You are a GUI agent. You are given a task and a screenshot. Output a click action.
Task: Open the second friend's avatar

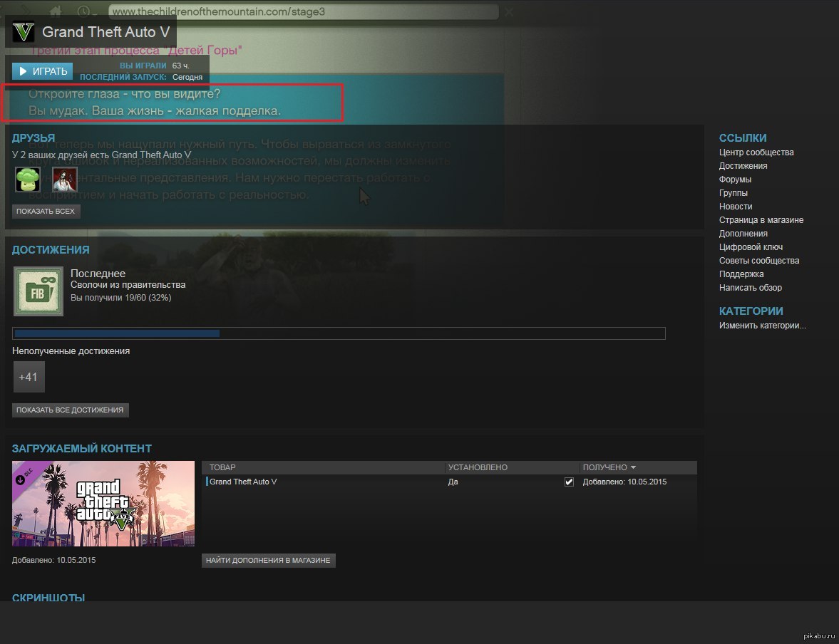(64, 180)
